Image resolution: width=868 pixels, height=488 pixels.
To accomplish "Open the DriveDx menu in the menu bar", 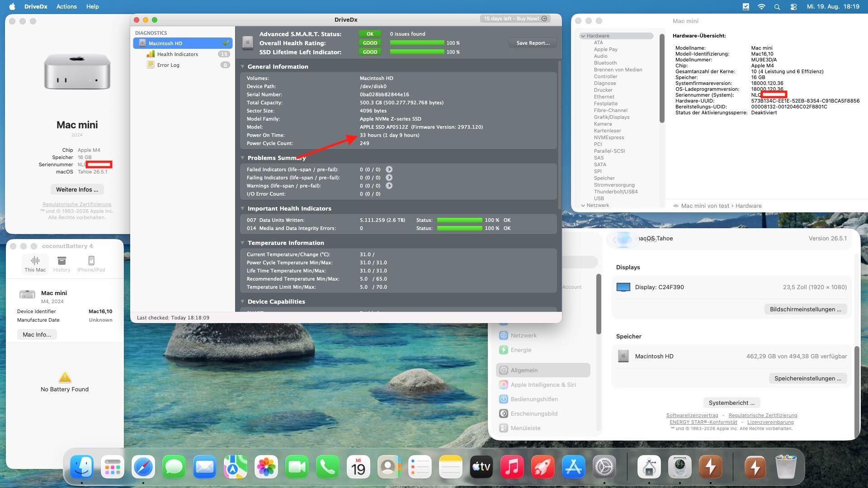I will coord(36,6).
